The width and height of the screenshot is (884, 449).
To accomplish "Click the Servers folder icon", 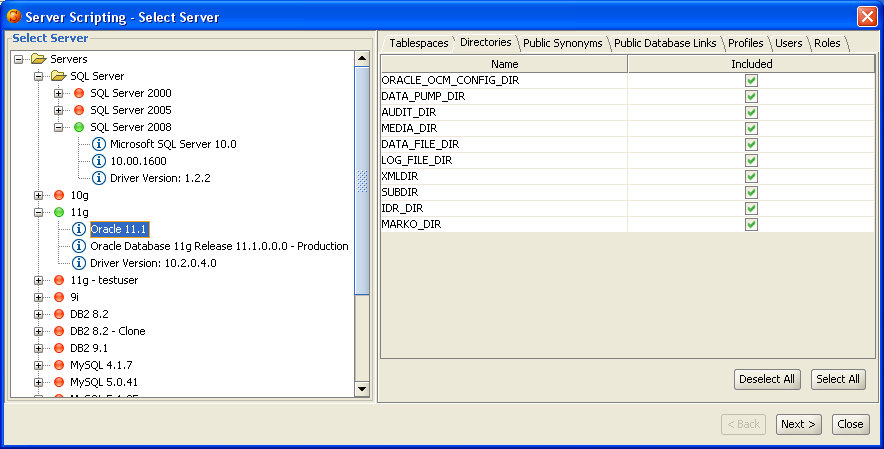I will 38,59.
